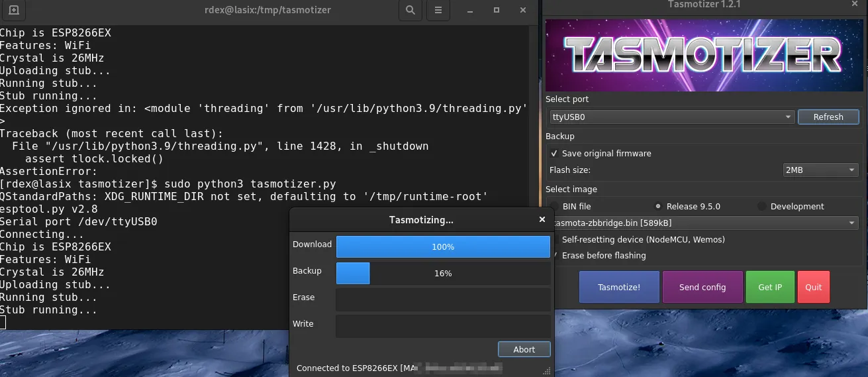The height and width of the screenshot is (377, 868).
Task: Maximize the terminal window
Action: (497, 10)
